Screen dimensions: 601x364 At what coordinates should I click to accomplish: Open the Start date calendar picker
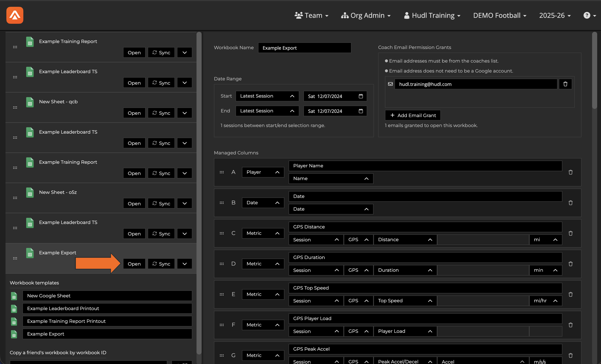click(361, 96)
